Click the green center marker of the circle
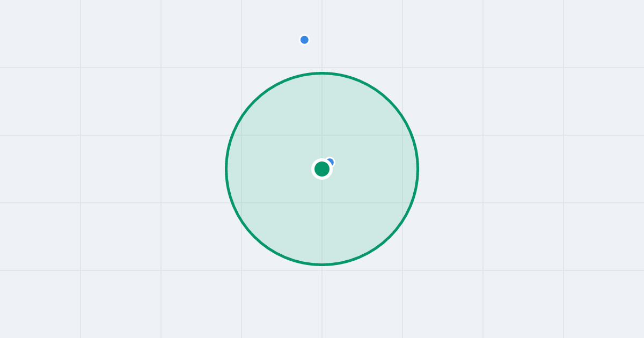Screen dimensions: 644x338 click(322, 169)
